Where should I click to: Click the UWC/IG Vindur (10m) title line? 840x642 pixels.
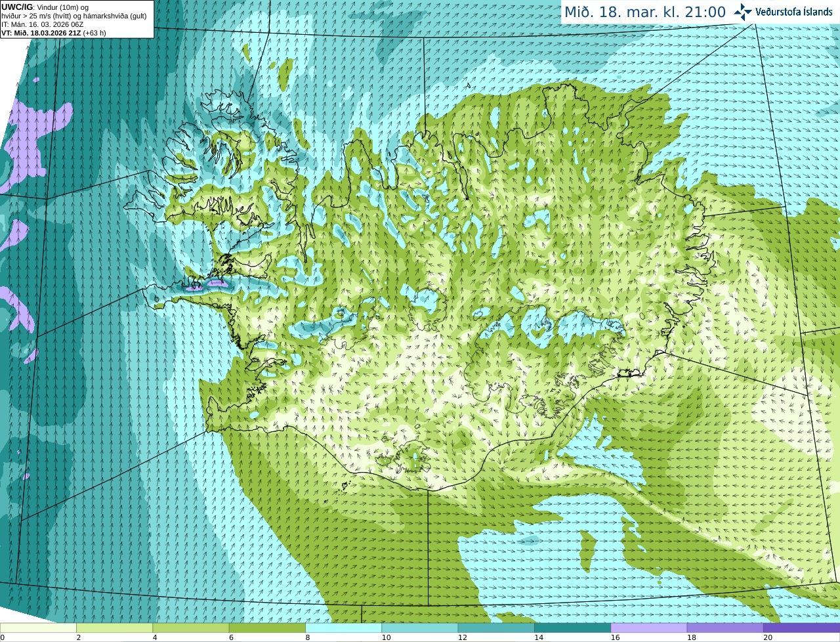tap(45, 7)
